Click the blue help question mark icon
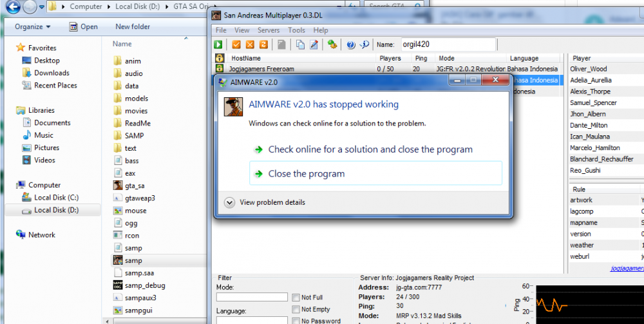 pos(351,44)
